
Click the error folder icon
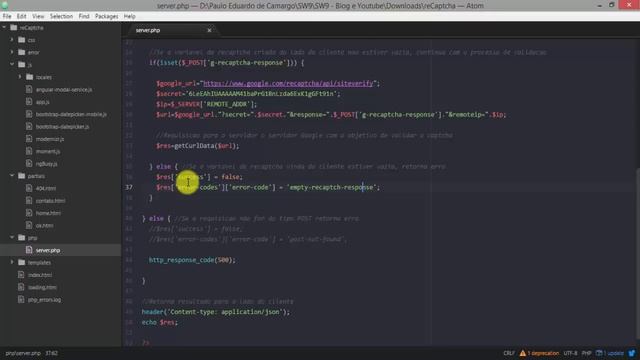[22, 52]
